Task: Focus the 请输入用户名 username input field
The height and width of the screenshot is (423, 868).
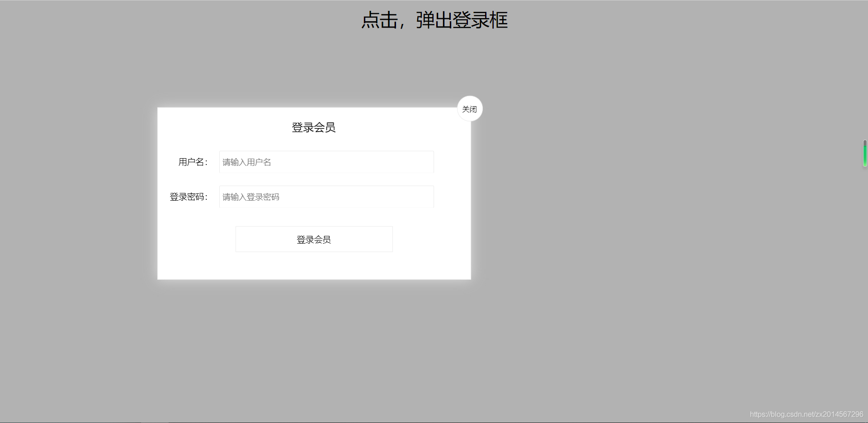Action: [x=326, y=162]
